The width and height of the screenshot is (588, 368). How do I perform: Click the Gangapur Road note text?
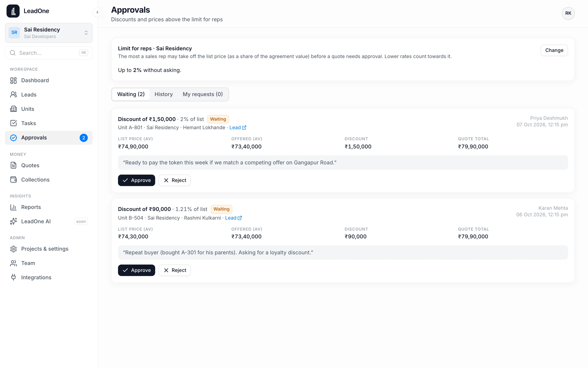[230, 163]
